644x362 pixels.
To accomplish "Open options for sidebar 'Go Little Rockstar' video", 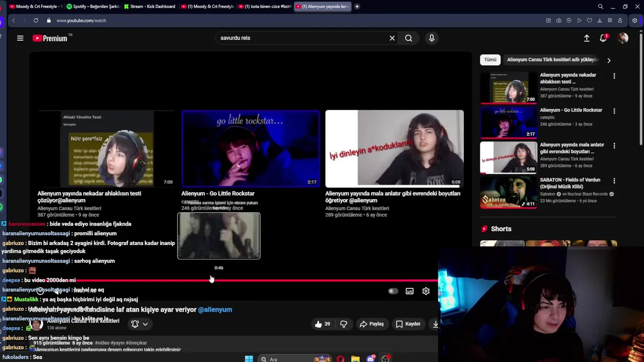I will click(x=614, y=111).
